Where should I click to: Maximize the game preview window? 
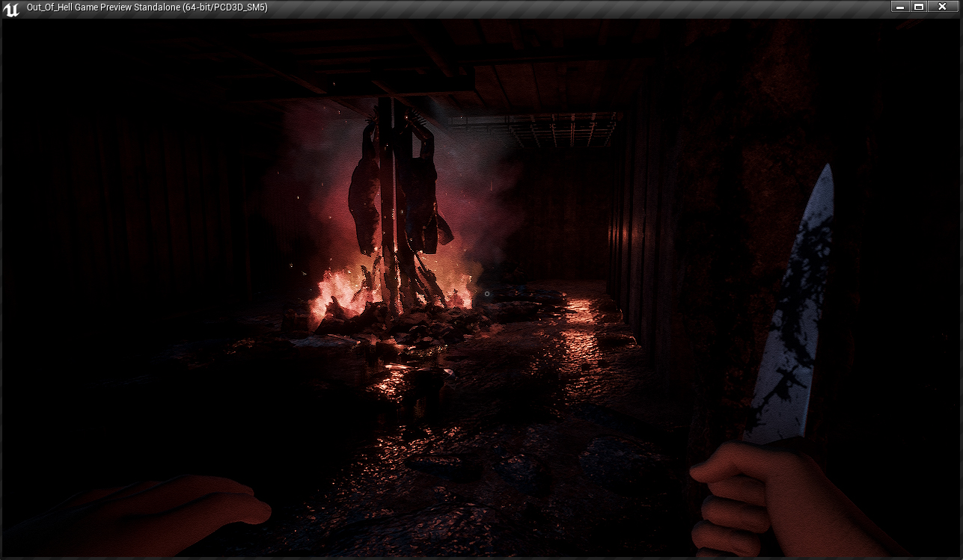(919, 7)
